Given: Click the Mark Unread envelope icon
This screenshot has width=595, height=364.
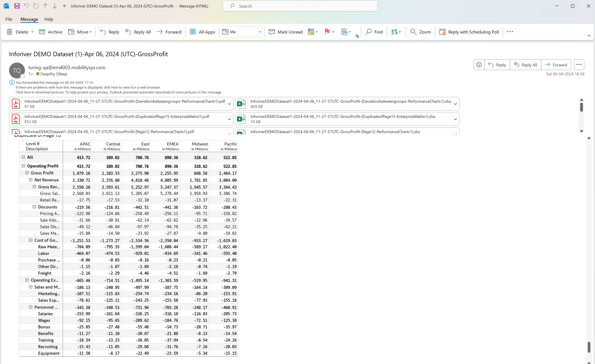Looking at the screenshot, I should click(271, 32).
